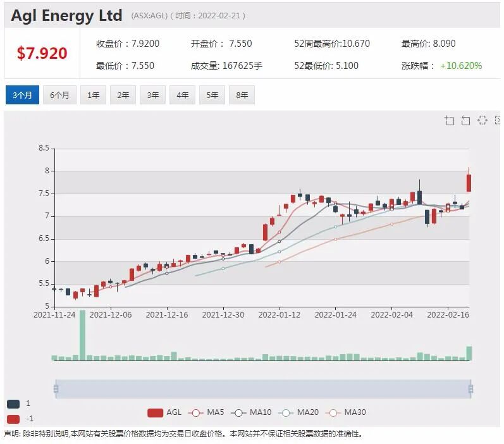This screenshot has height=444, width=504.
Task: Click the 收盘价：7.9200 value
Action: click(128, 44)
